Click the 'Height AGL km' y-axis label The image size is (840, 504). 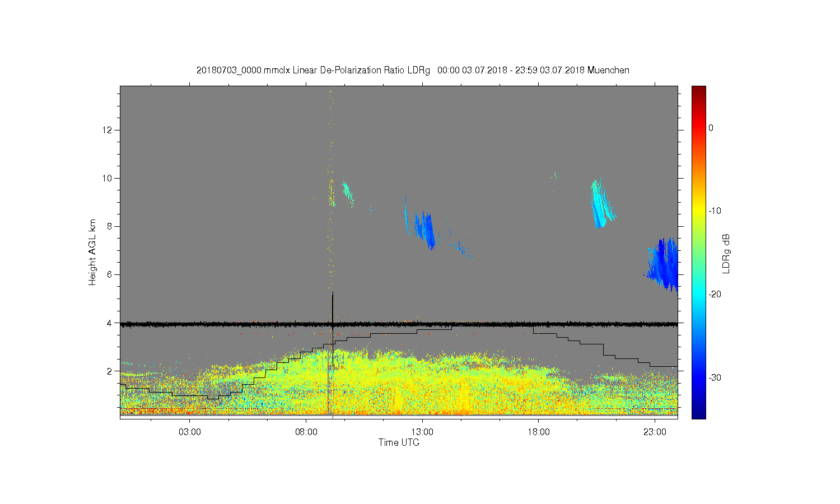point(92,252)
